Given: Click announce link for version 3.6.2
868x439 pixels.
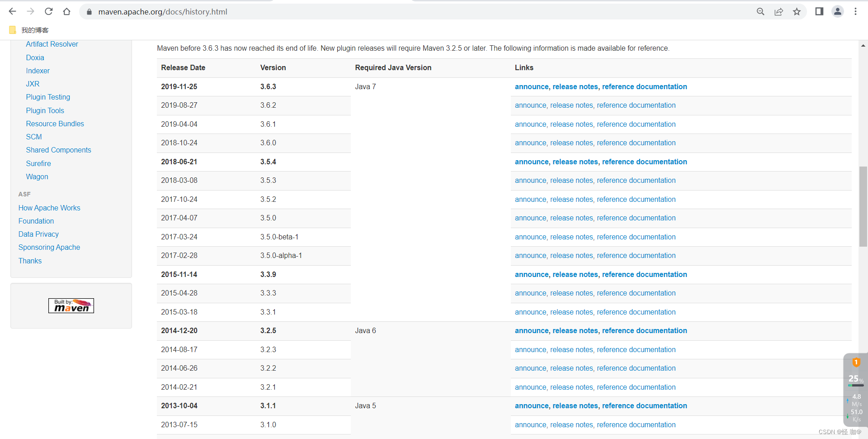Looking at the screenshot, I should (x=531, y=105).
